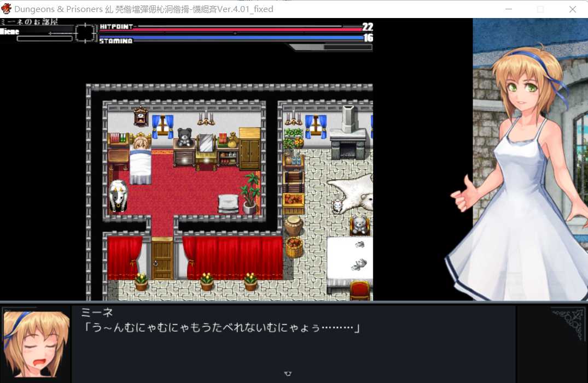Screen dimensions: 588x383
Task: Click the blue-curtained window in the bedroom
Action: (x=163, y=126)
